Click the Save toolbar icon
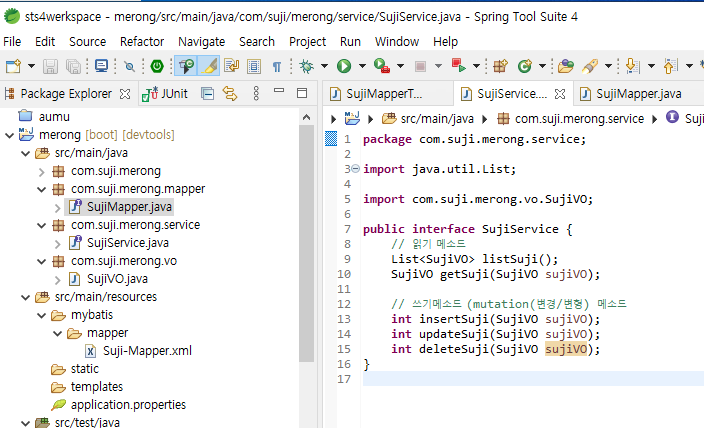The width and height of the screenshot is (704, 428). coord(50,66)
